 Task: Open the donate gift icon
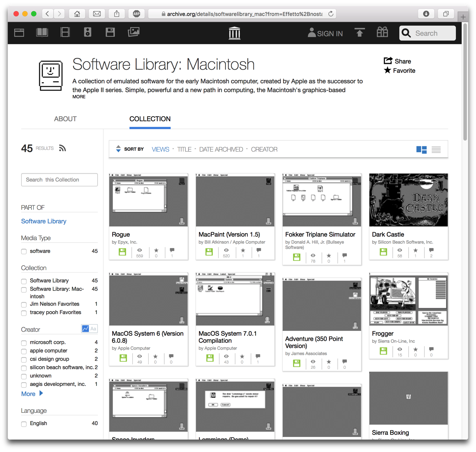382,32
